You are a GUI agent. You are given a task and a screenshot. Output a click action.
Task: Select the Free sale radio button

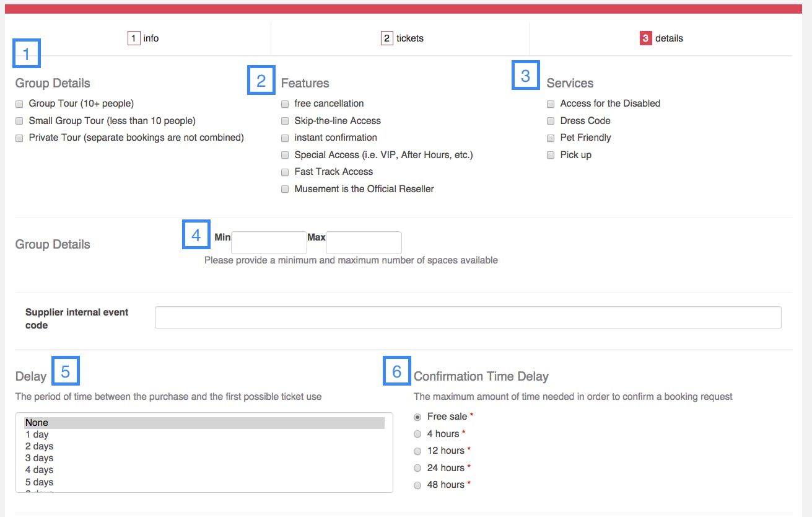point(417,417)
